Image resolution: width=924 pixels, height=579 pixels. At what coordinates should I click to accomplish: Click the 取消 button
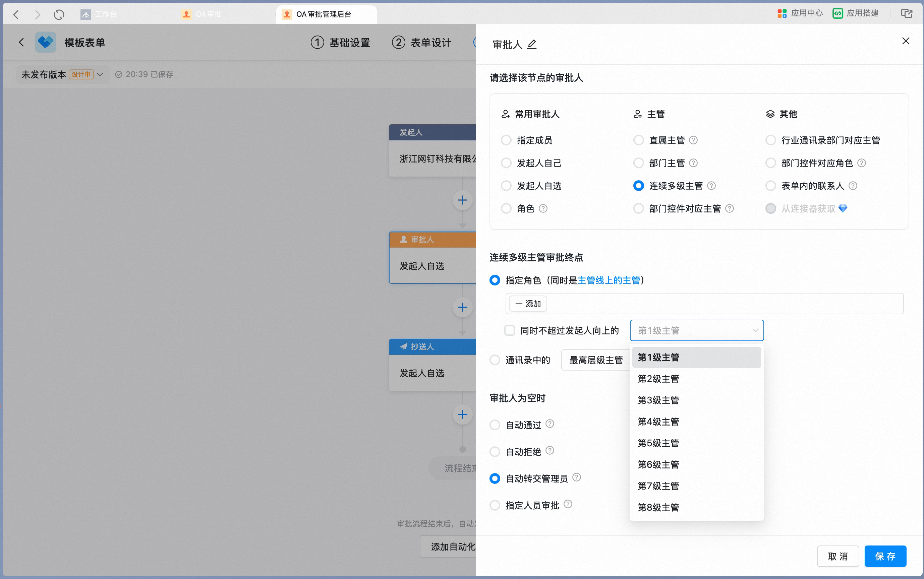click(838, 556)
